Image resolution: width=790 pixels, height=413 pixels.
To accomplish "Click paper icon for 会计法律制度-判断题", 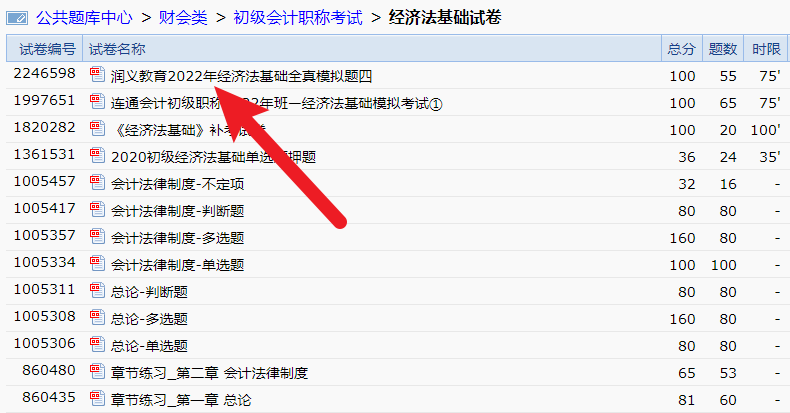I will point(97,210).
